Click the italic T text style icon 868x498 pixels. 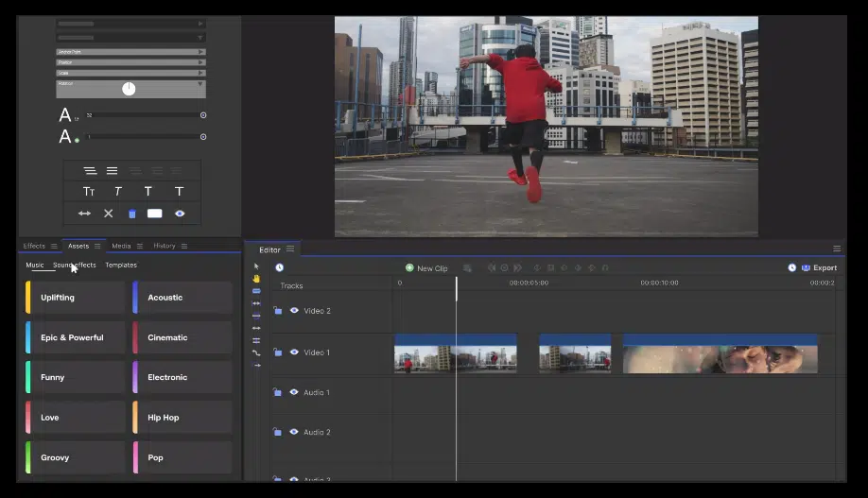point(118,192)
